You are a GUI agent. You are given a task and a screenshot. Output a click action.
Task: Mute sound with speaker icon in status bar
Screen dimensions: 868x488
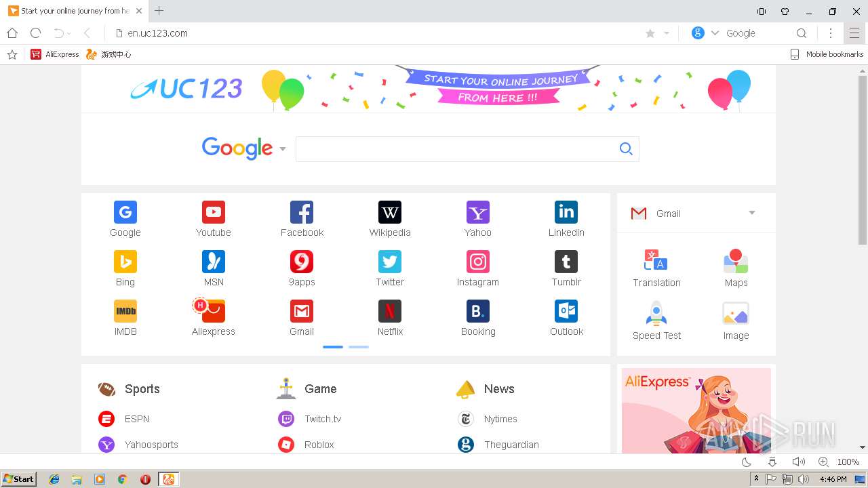798,462
